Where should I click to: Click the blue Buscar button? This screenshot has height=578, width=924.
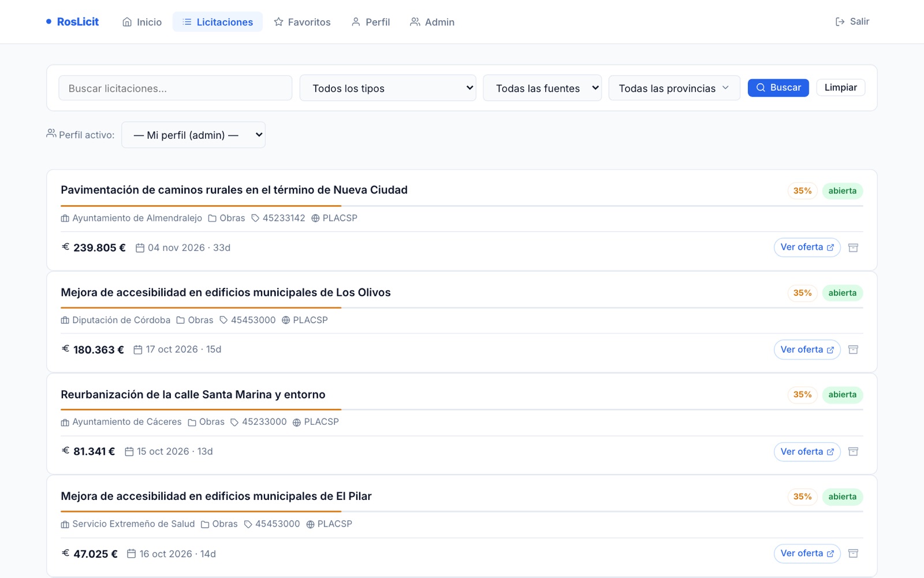(x=778, y=87)
